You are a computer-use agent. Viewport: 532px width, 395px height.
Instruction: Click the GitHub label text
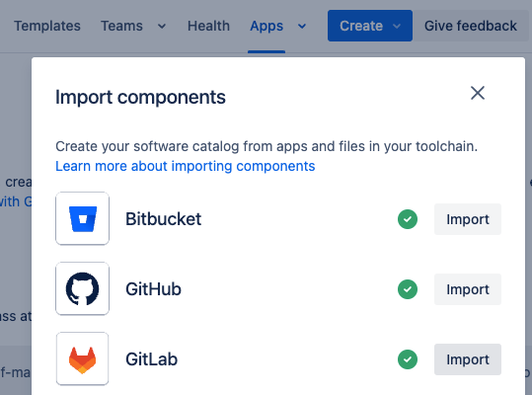click(x=153, y=289)
